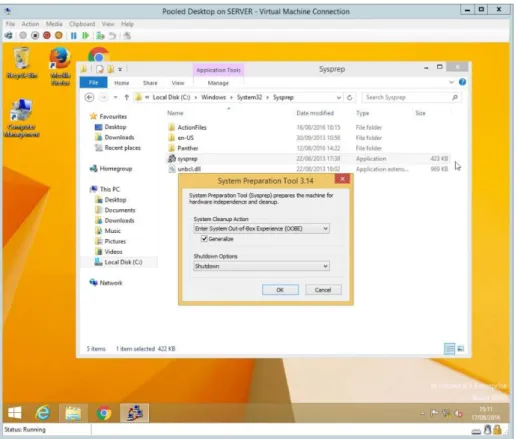Viewport: 518px width, 439px height.
Task: Switch to Explorer View tab
Action: (178, 83)
